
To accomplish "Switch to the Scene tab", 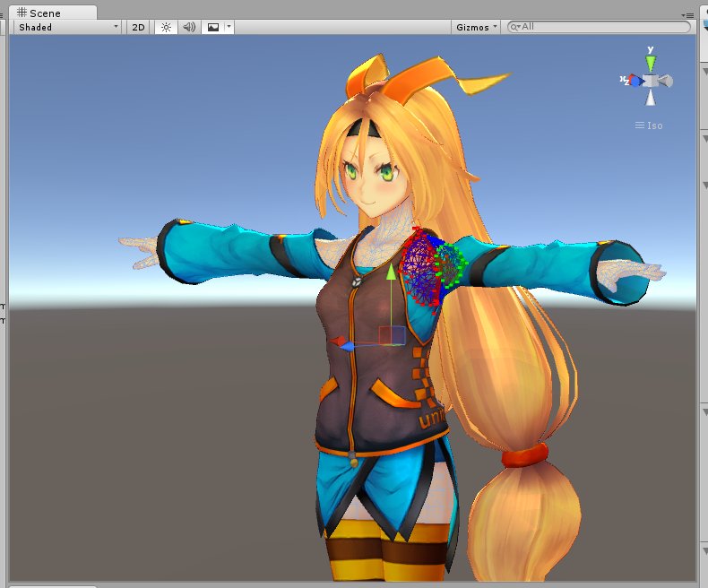I will pyautogui.click(x=52, y=13).
